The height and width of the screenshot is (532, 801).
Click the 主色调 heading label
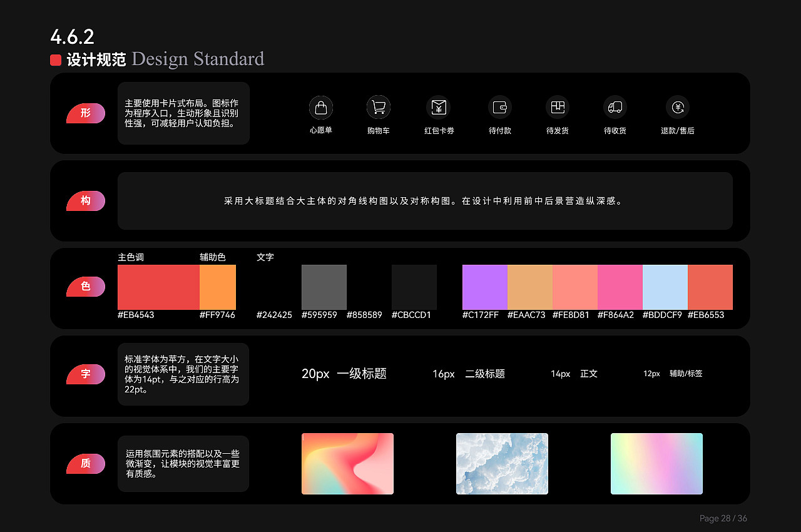pyautogui.click(x=131, y=257)
